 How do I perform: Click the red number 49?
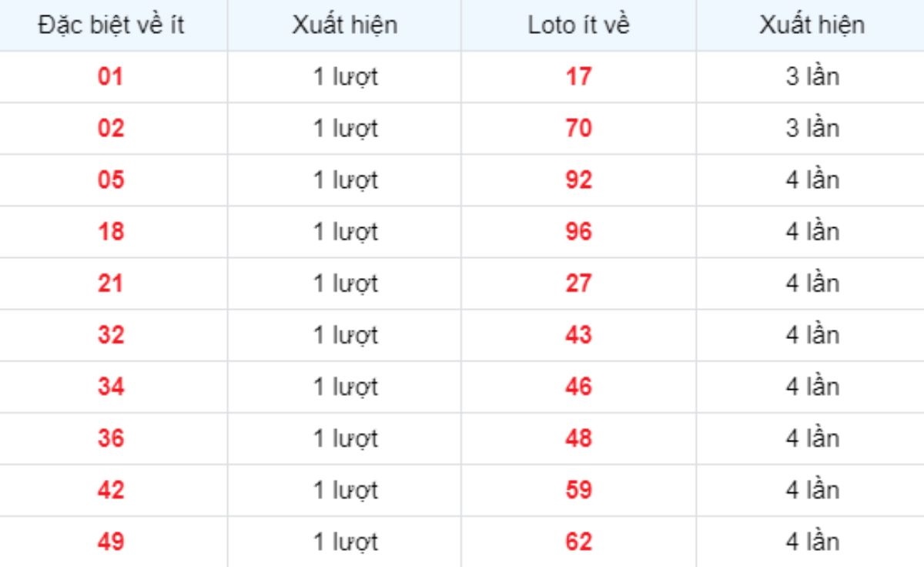(111, 542)
